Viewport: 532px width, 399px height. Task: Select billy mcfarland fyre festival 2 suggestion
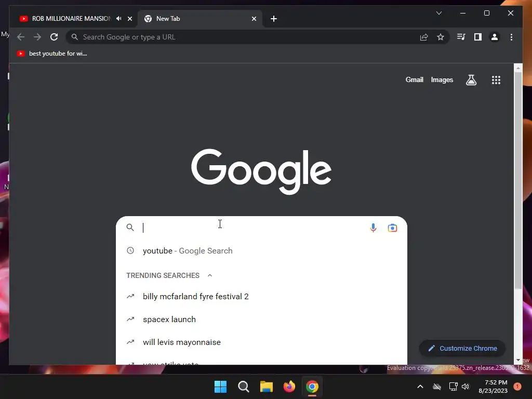(261, 297)
